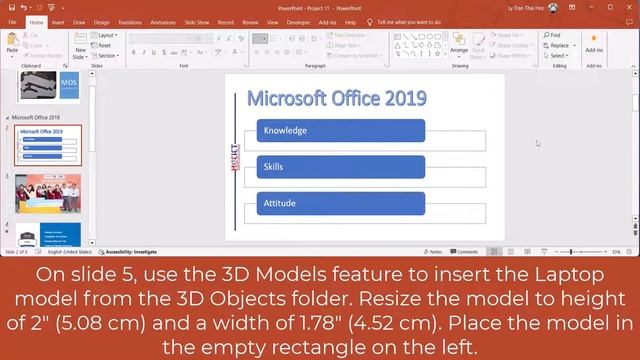This screenshot has height=360, width=640.
Task: Switch to the Transitions tab
Action: 130,22
